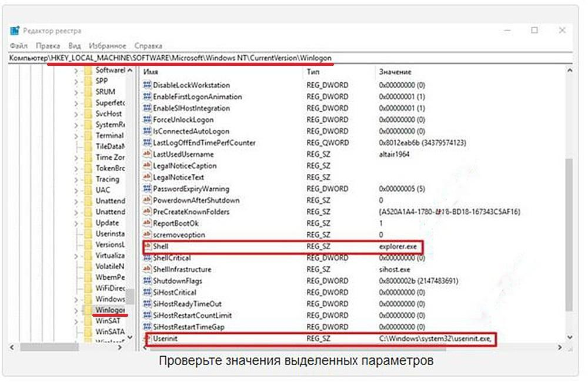Expand the Tracing tree key
The height and width of the screenshot is (382, 588).
76,179
